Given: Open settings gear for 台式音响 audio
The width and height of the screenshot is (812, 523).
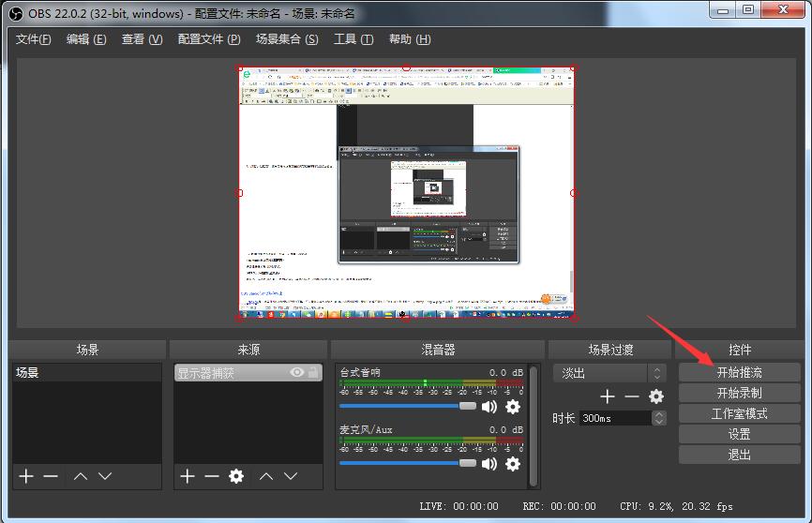Looking at the screenshot, I should coord(513,407).
